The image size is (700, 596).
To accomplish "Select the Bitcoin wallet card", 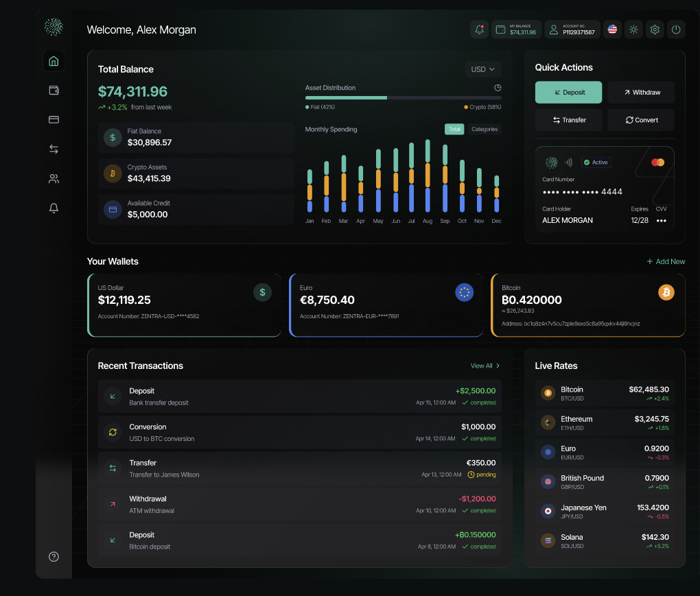I will (587, 305).
